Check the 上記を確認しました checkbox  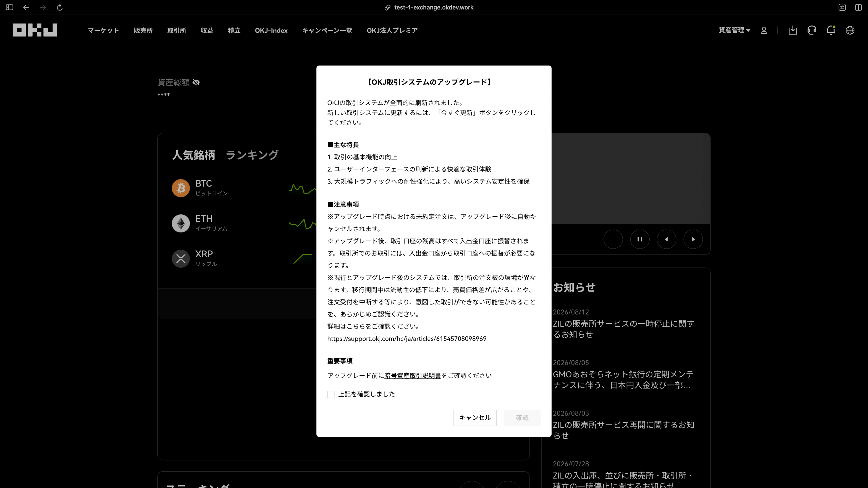tap(331, 394)
